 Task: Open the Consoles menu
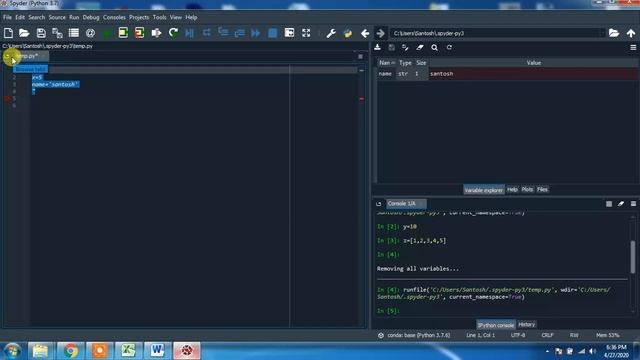pos(114,17)
